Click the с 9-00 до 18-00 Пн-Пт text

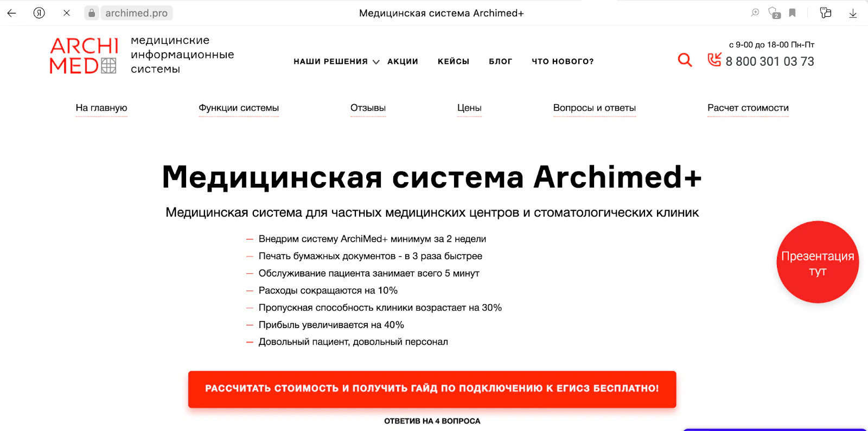pyautogui.click(x=771, y=44)
